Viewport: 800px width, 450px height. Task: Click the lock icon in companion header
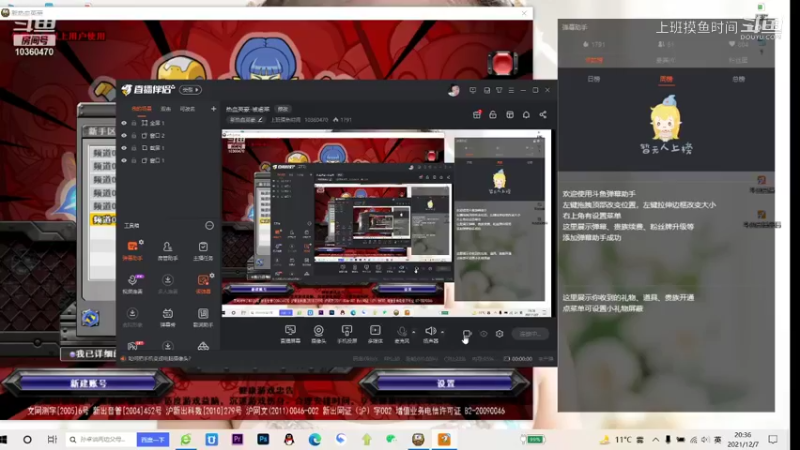click(x=493, y=115)
